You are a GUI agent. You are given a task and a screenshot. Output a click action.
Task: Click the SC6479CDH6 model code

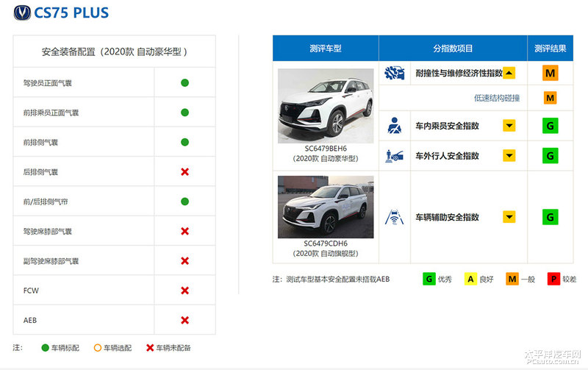coord(326,243)
